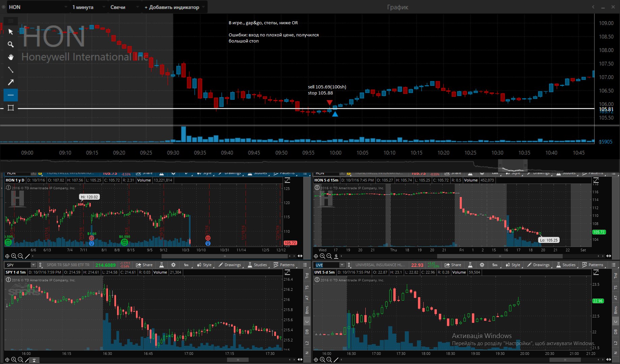Open the 5m timeframe menu in UVE panel

pyautogui.click(x=495, y=265)
